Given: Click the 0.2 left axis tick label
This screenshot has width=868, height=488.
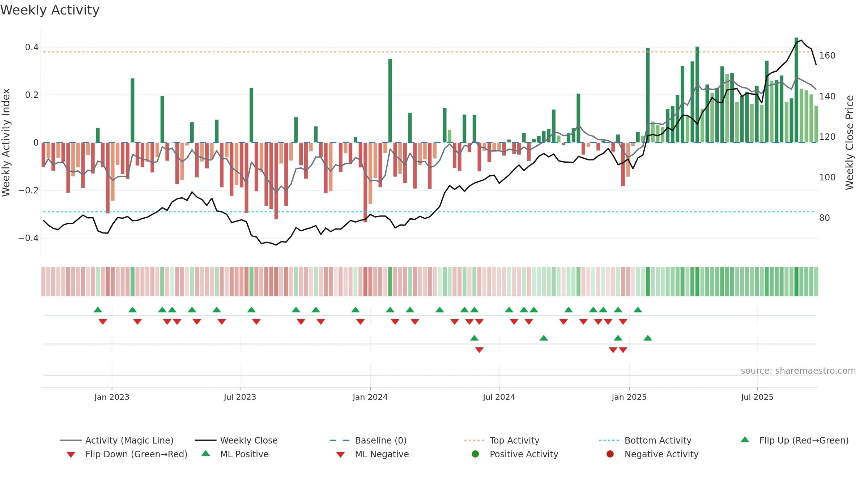Looking at the screenshot, I should coord(32,95).
